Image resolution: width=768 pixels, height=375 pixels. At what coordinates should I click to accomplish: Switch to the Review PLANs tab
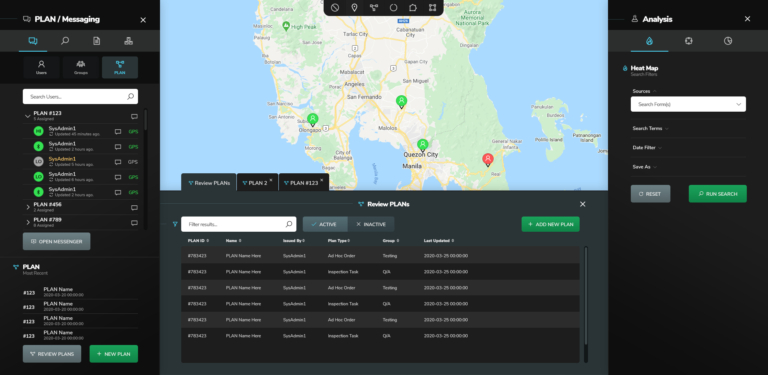(209, 183)
